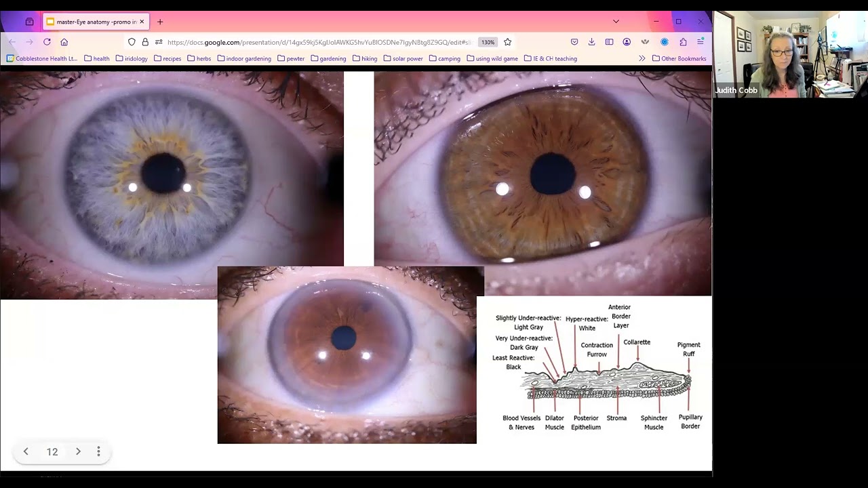The image size is (868, 488).
Task: Focus the docs.google.com address bar
Action: [x=319, y=42]
